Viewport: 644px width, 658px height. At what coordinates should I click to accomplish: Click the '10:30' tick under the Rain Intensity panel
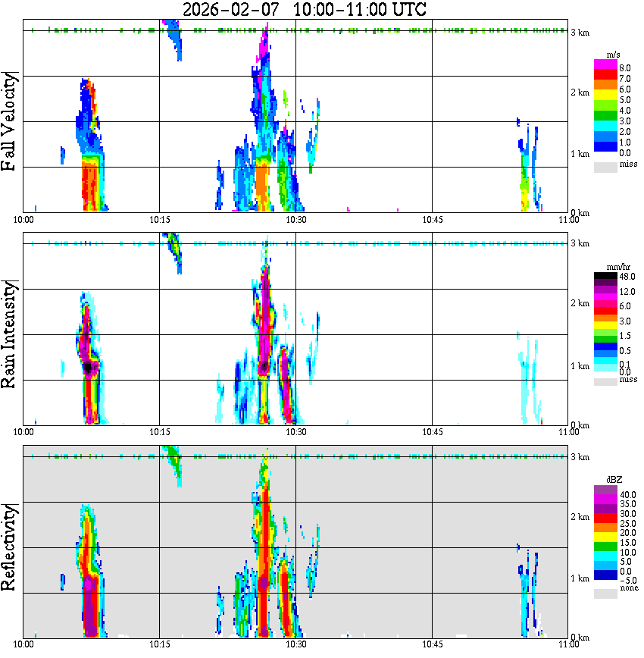(x=295, y=432)
